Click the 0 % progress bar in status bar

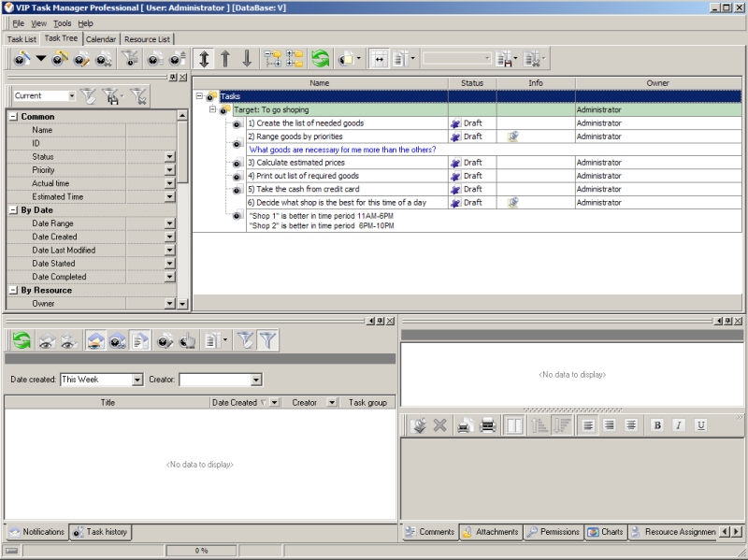point(201,551)
